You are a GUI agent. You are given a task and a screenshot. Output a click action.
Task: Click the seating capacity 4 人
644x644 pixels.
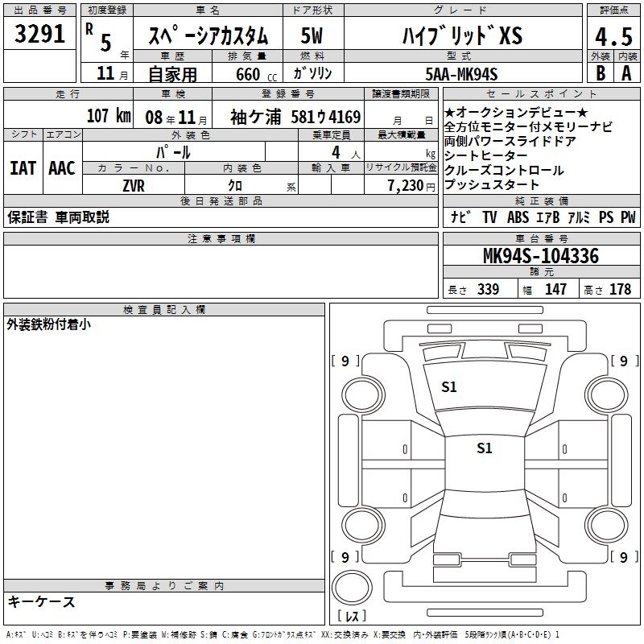coord(346,153)
